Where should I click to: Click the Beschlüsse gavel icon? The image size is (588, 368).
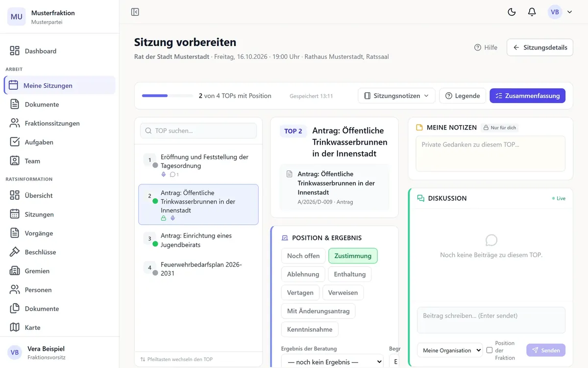15,252
